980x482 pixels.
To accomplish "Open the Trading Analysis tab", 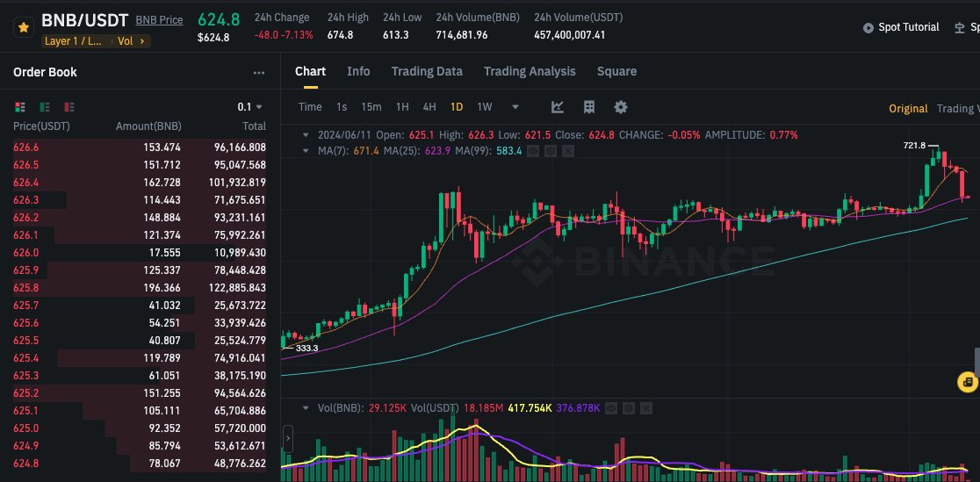I will 530,71.
